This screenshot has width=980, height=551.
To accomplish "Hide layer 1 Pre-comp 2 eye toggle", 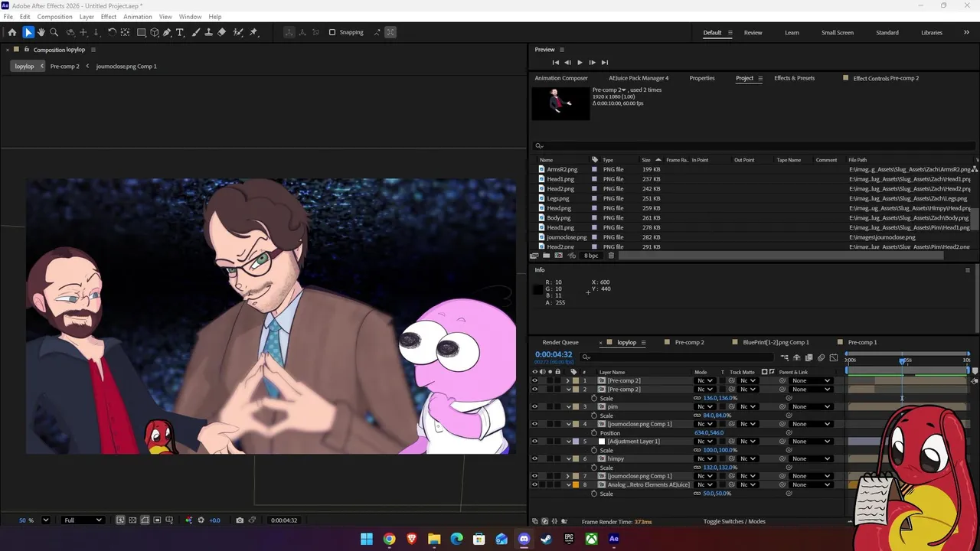I will pyautogui.click(x=534, y=380).
